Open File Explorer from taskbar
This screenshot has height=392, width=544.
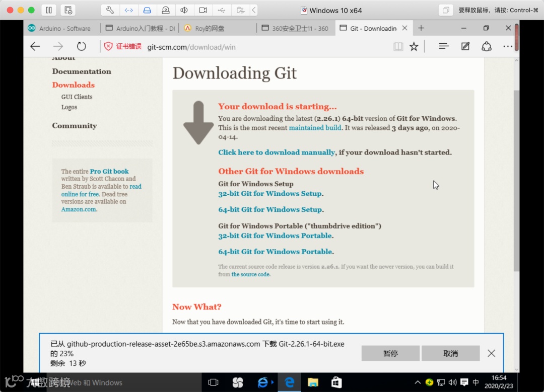[313, 382]
